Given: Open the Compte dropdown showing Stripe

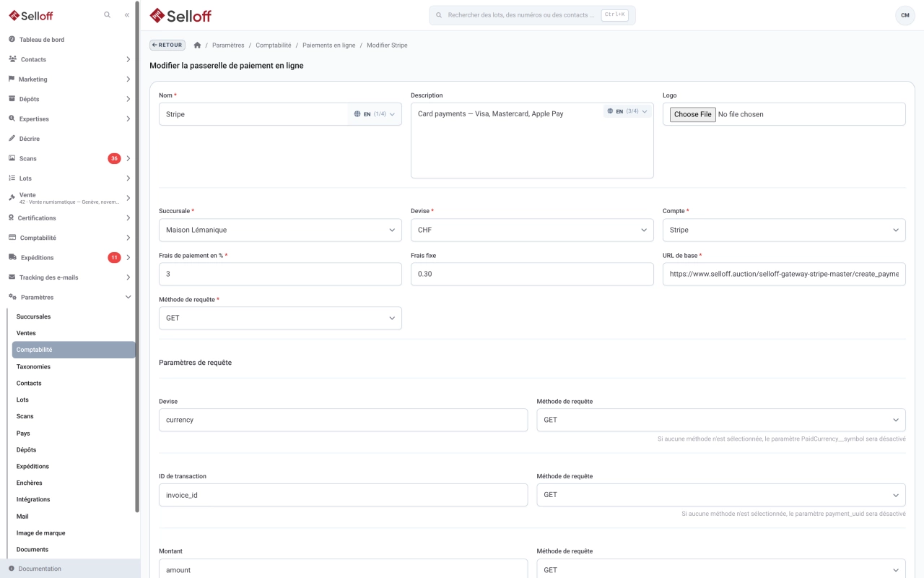Looking at the screenshot, I should (784, 230).
